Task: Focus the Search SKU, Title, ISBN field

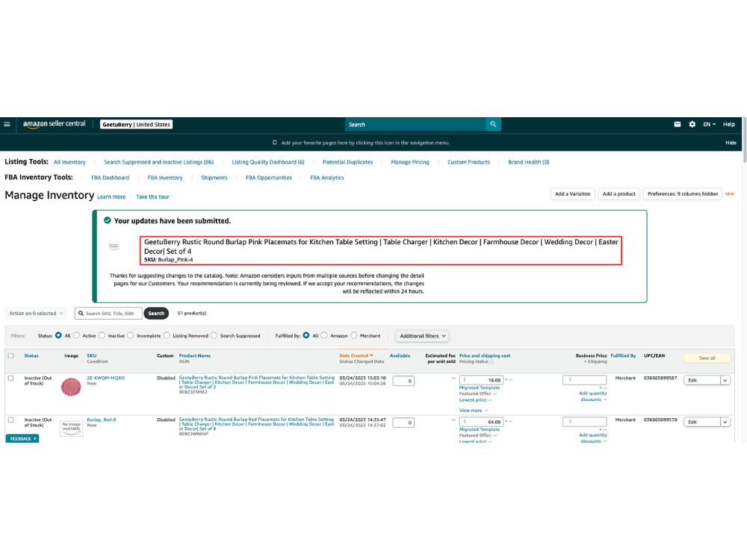Action: (x=108, y=314)
